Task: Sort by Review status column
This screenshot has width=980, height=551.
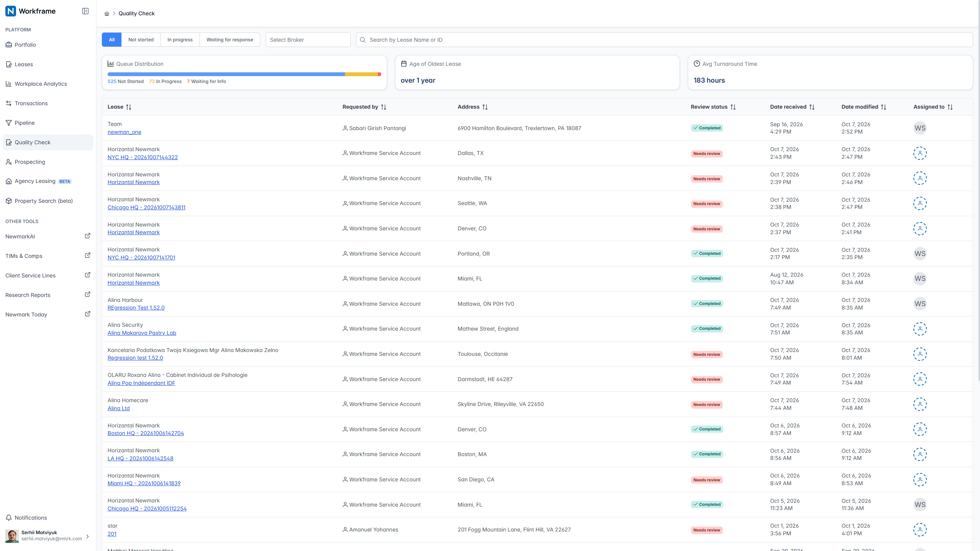Action: 733,107
